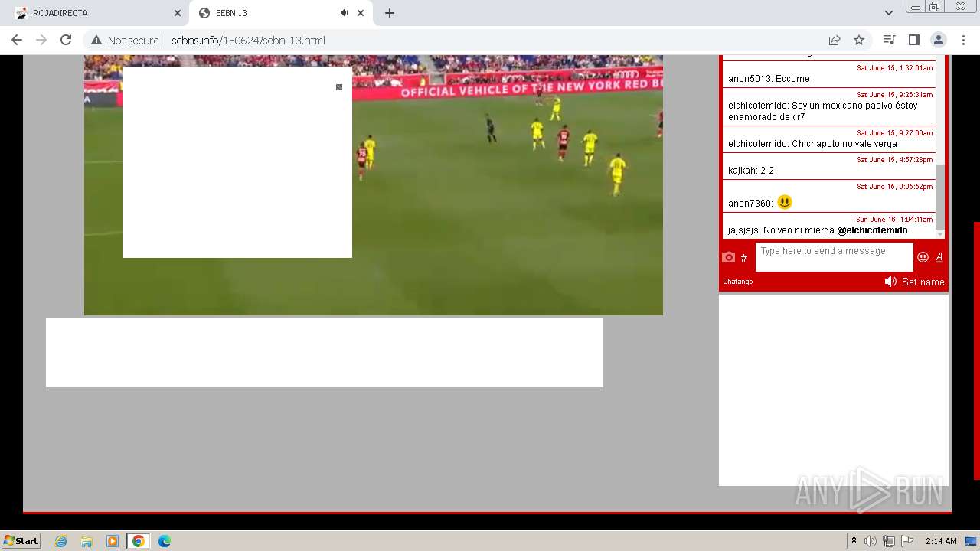Viewport: 980px width, 551px height.
Task: Mute audio via SEBN 13 tab speaker icon
Action: click(344, 13)
